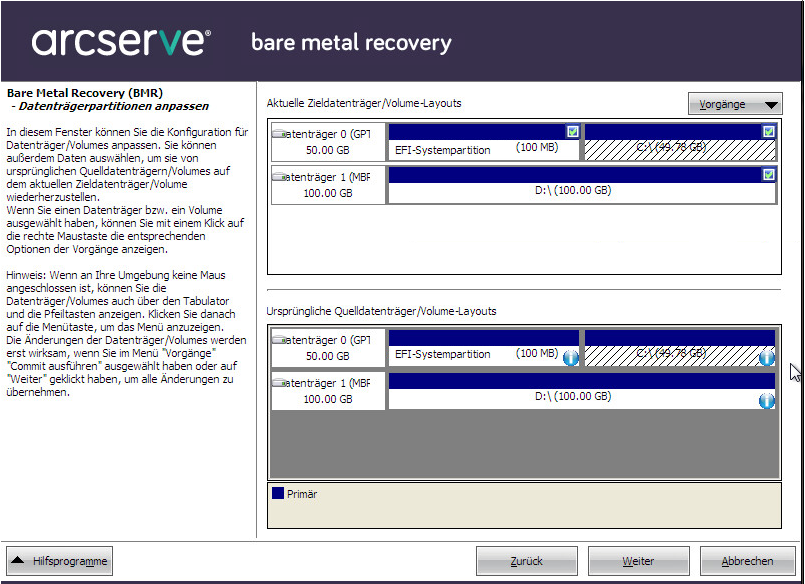The height and width of the screenshot is (584, 805).
Task: Select source Datenträger 1 100.00 GB disk
Action: click(328, 391)
